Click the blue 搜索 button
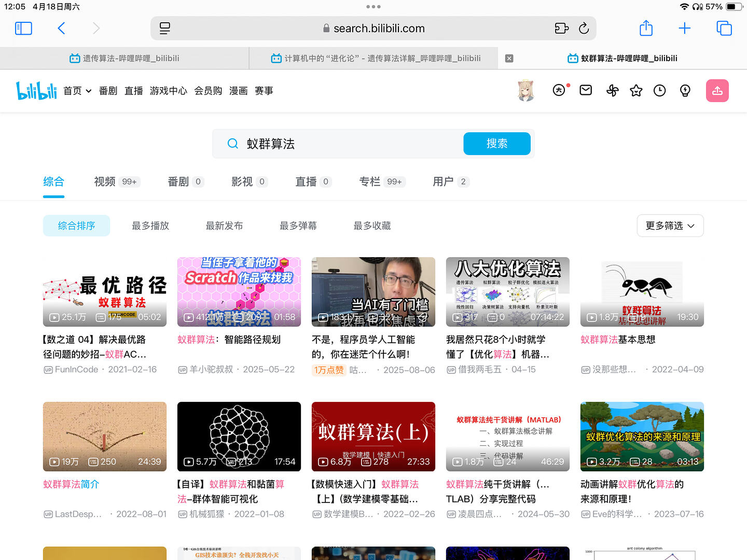747x560 pixels. click(496, 144)
